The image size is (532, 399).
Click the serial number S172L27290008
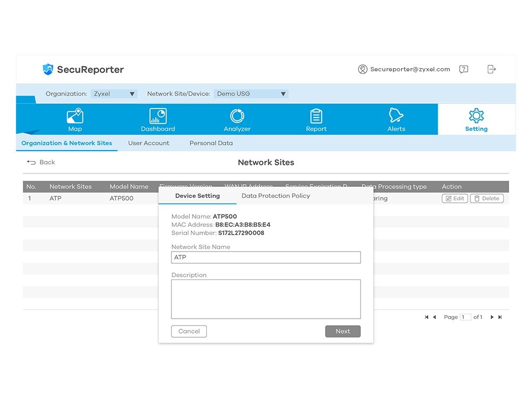pyautogui.click(x=241, y=233)
